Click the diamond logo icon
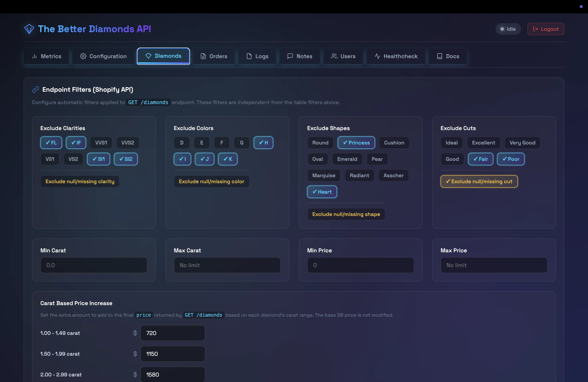This screenshot has height=382, width=588. coord(29,29)
